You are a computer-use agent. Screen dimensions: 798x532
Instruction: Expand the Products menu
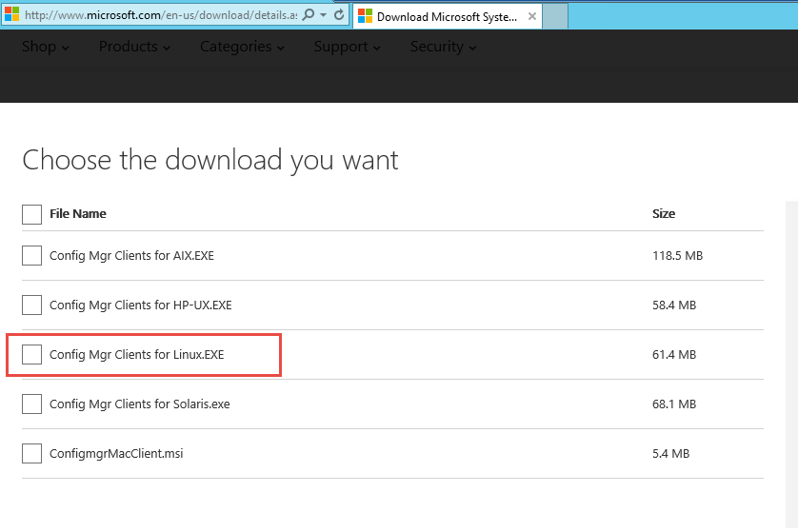click(134, 47)
